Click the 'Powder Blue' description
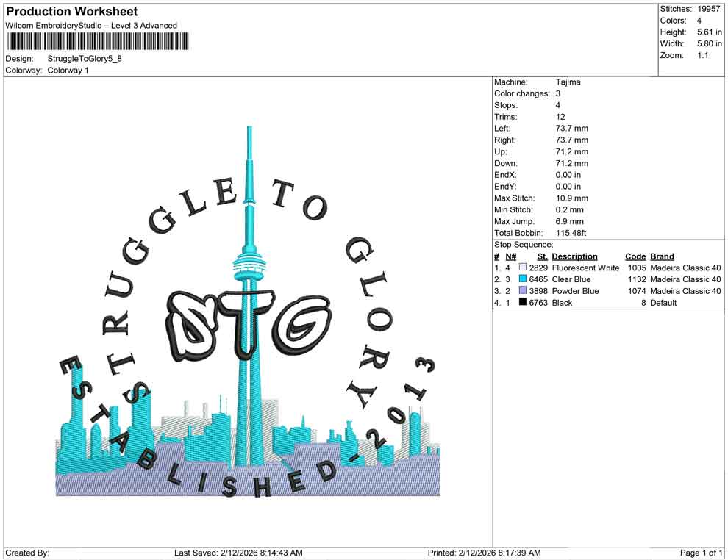728x560 pixels. (x=575, y=291)
